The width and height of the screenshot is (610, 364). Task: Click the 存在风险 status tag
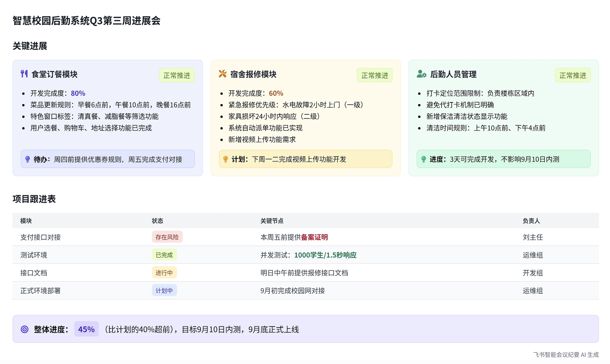point(167,237)
